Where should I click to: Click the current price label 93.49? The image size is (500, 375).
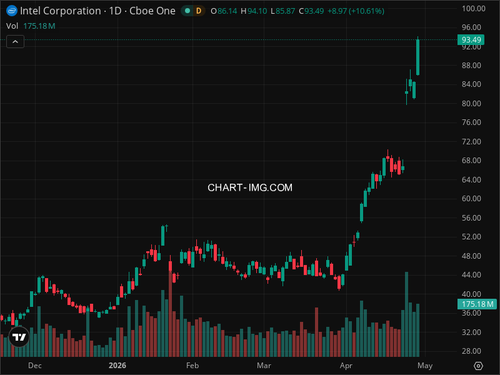[471, 40]
